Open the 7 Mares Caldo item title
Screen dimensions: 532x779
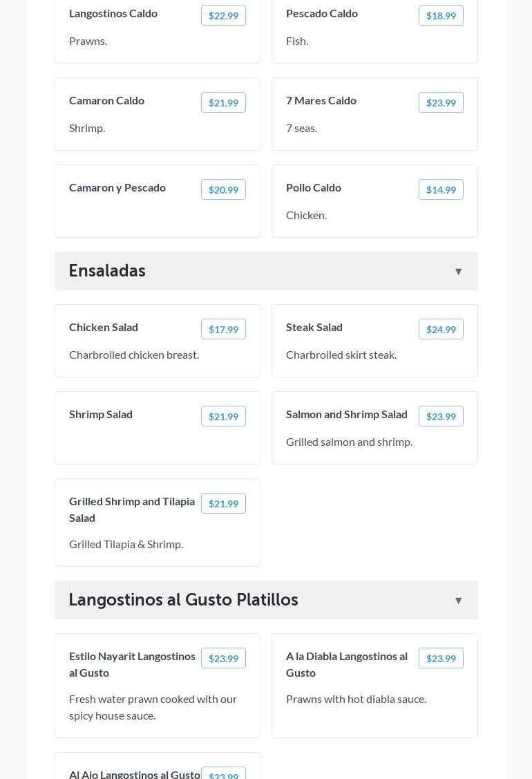point(321,100)
